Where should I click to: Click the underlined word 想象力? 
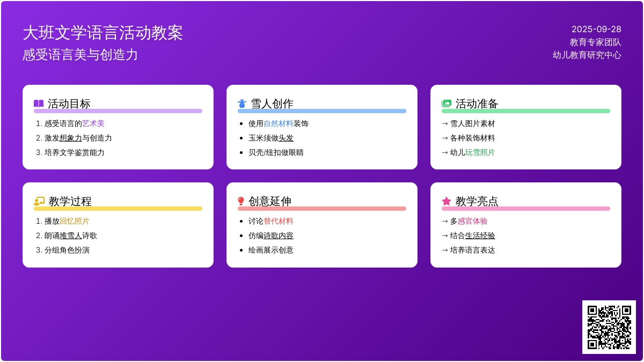pyautogui.click(x=71, y=138)
